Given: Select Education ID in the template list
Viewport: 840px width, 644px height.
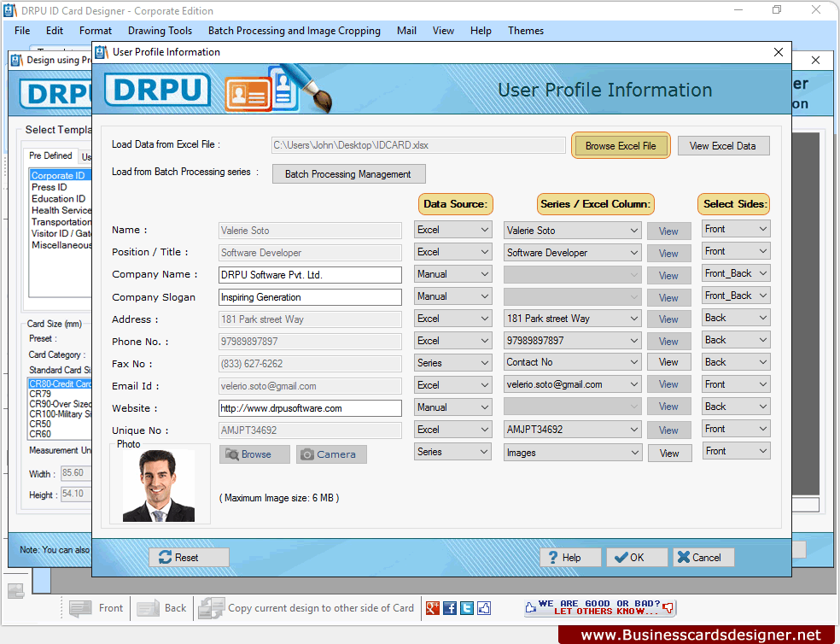Looking at the screenshot, I should [x=58, y=198].
